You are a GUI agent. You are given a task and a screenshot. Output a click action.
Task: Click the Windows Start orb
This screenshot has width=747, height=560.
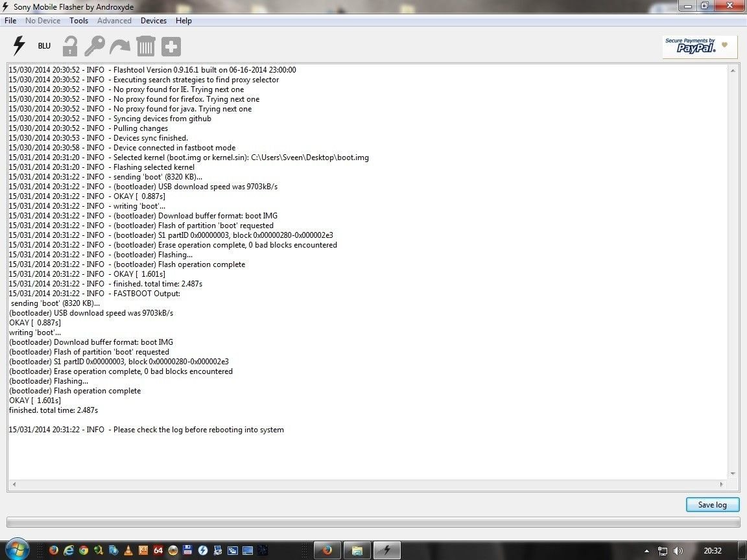coord(17,550)
